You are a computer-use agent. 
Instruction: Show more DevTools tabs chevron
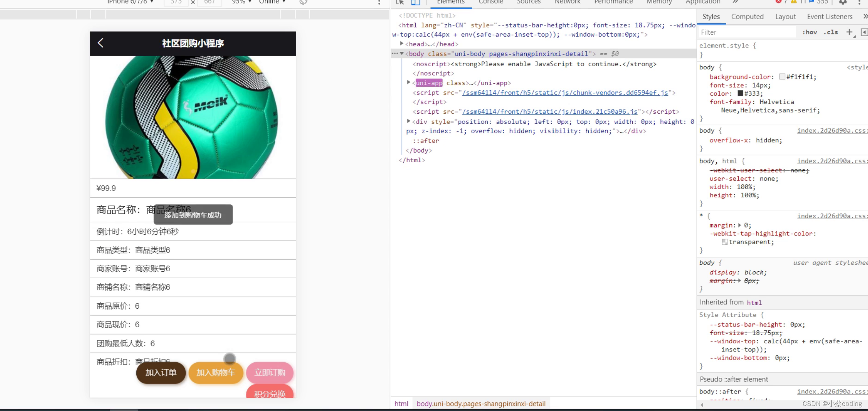(x=735, y=2)
